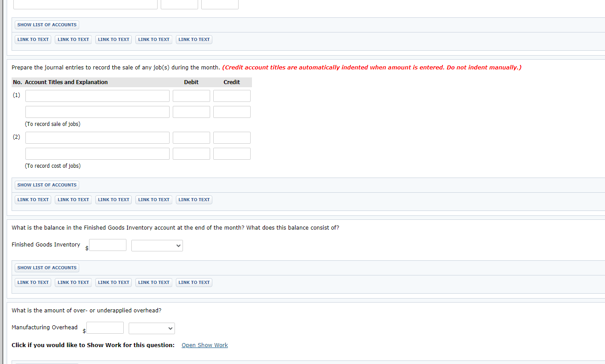
Task: Focus entry (2) first-line Credit field
Action: [x=232, y=138]
